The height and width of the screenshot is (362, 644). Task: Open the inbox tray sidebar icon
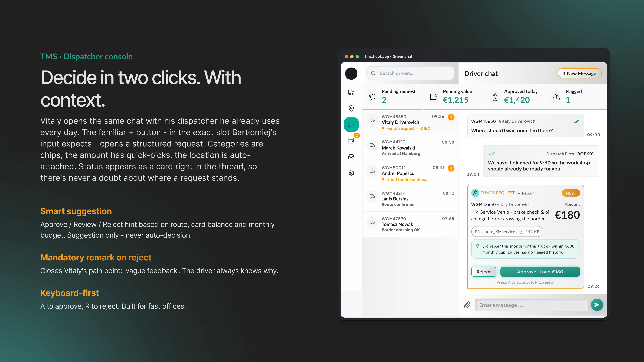[351, 157]
